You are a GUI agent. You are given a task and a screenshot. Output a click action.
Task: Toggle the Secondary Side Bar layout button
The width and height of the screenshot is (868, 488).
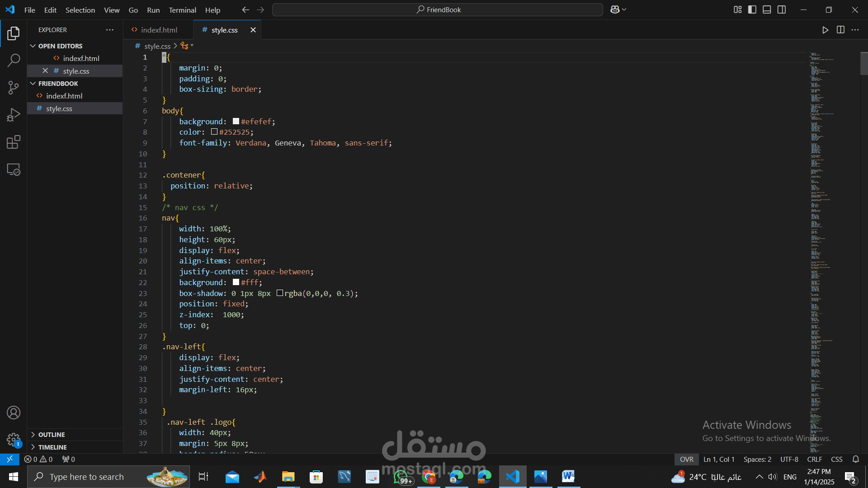(x=782, y=9)
